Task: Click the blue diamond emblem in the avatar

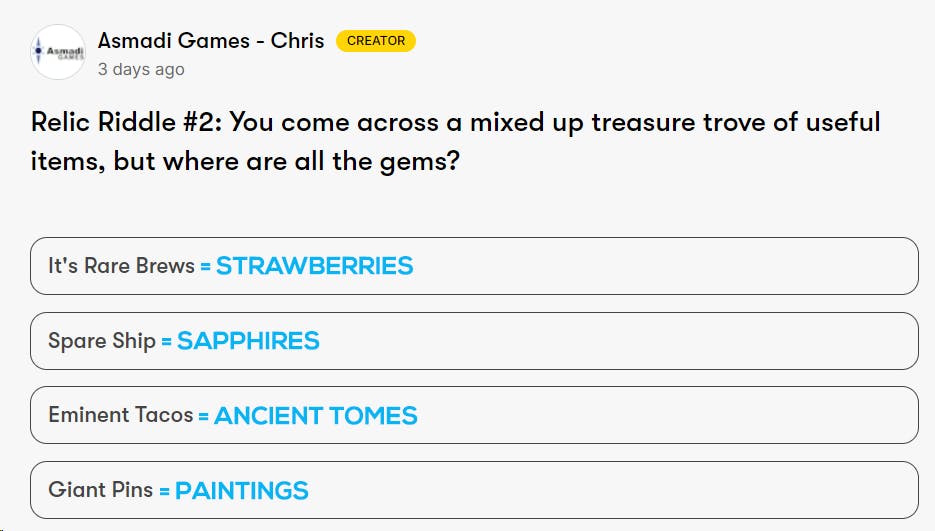Action: pyautogui.click(x=39, y=50)
